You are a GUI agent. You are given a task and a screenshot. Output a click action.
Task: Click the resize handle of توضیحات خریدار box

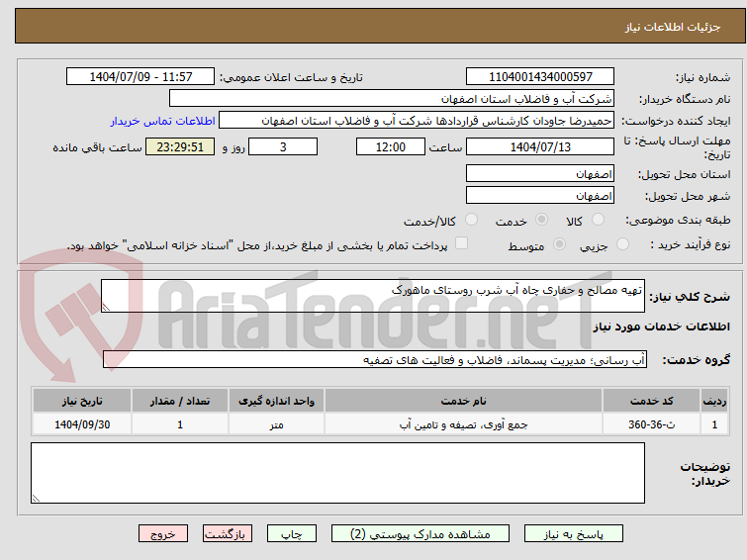[36, 498]
